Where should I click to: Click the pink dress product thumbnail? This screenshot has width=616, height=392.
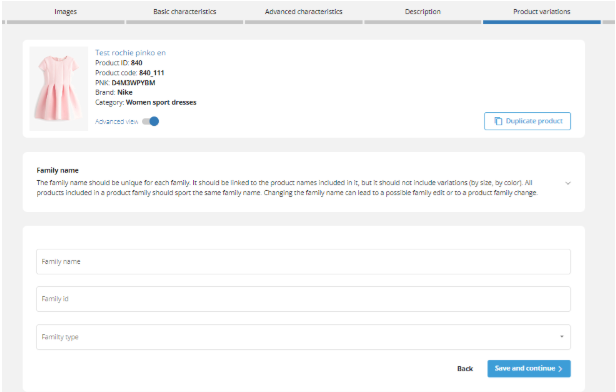(59, 88)
